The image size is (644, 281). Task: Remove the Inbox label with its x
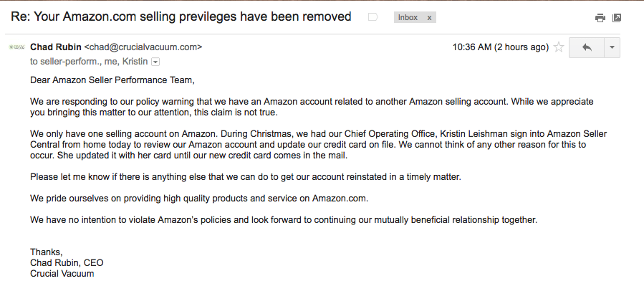(429, 17)
